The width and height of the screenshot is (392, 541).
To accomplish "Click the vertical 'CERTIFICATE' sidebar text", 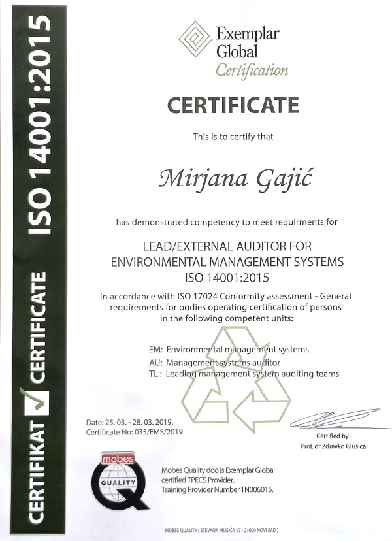I will [x=39, y=327].
